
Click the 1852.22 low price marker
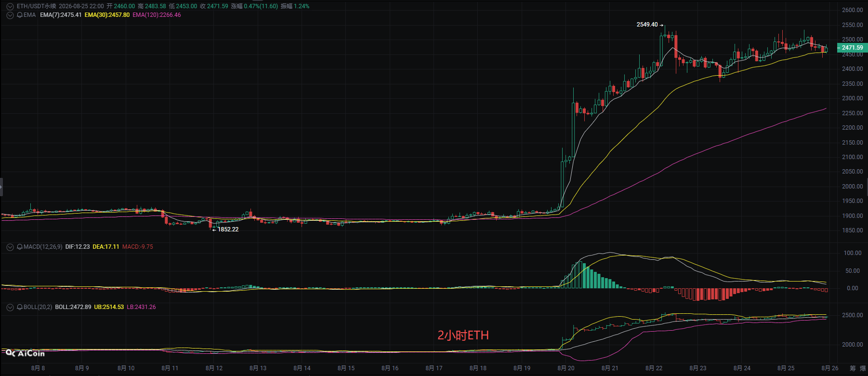(x=228, y=229)
